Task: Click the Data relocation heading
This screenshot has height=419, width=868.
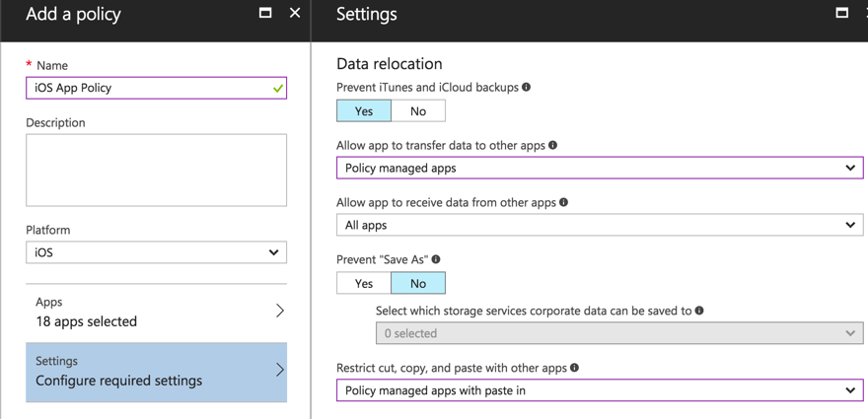Action: pos(390,64)
